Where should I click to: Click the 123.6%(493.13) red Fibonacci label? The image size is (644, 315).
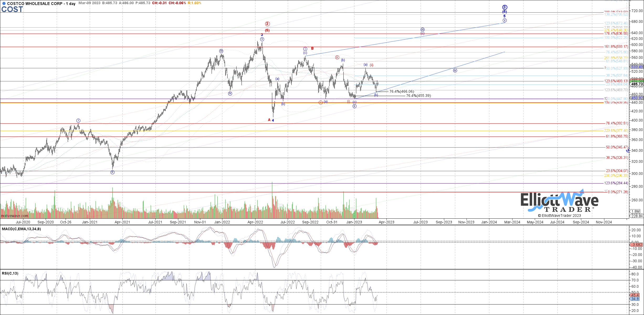click(616, 81)
